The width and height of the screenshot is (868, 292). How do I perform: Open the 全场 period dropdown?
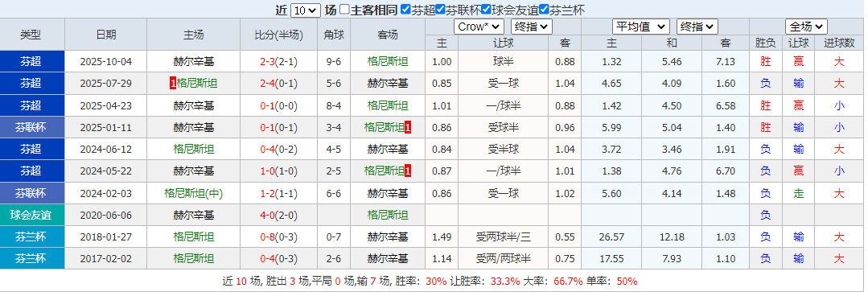pyautogui.click(x=807, y=27)
